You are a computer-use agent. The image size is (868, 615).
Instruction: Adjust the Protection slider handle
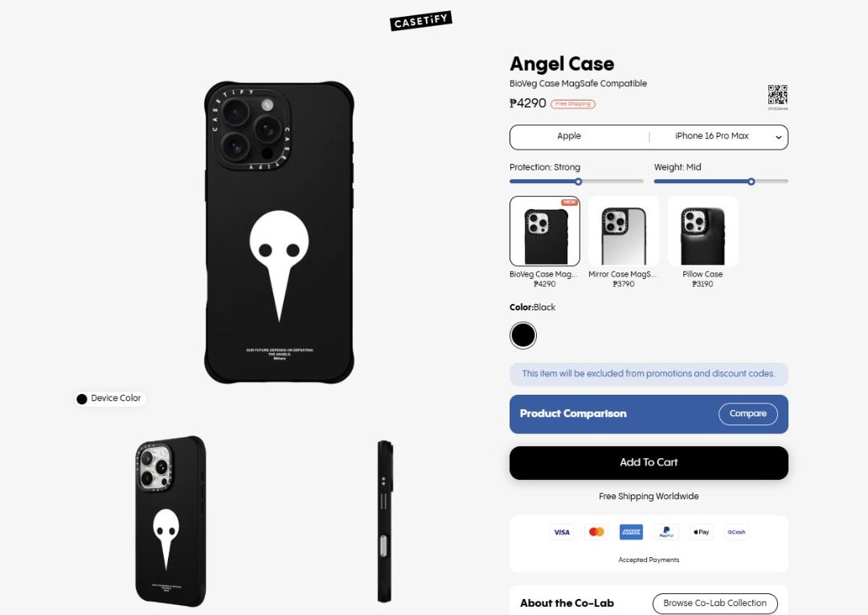tap(578, 182)
